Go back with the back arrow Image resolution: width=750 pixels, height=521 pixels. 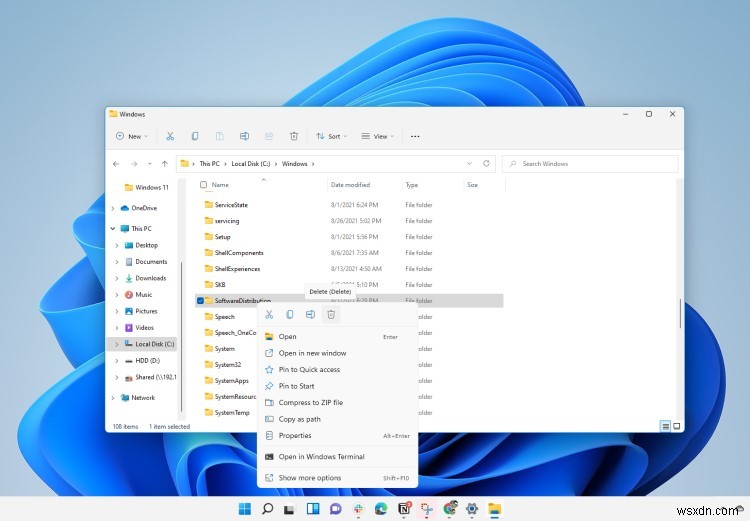click(x=116, y=164)
